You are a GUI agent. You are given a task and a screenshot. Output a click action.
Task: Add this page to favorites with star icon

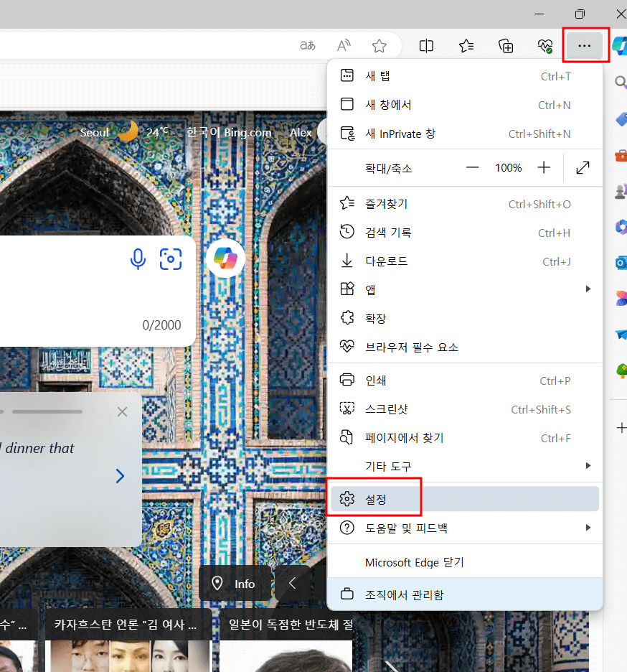pyautogui.click(x=379, y=45)
